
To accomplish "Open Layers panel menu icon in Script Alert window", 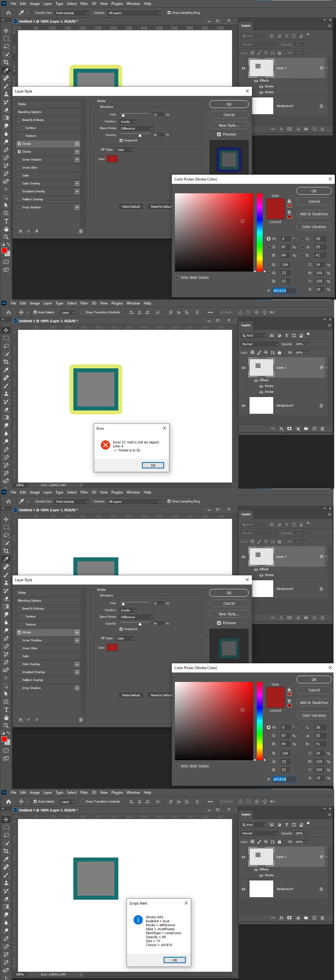I will (x=330, y=814).
